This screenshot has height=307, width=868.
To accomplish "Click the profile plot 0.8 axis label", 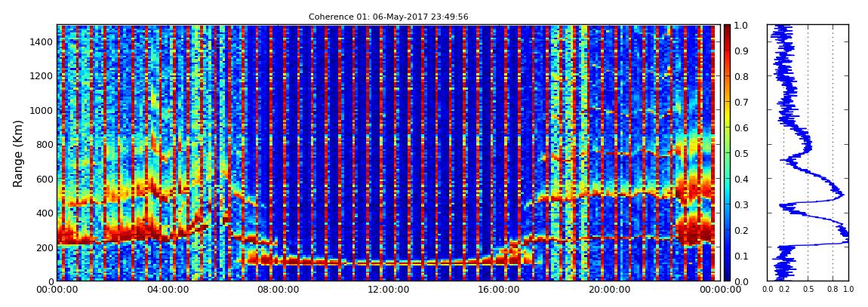I will tap(833, 290).
